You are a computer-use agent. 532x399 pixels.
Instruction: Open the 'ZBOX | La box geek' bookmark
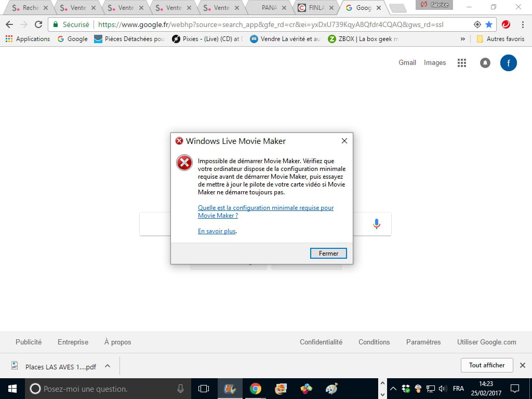click(x=363, y=39)
